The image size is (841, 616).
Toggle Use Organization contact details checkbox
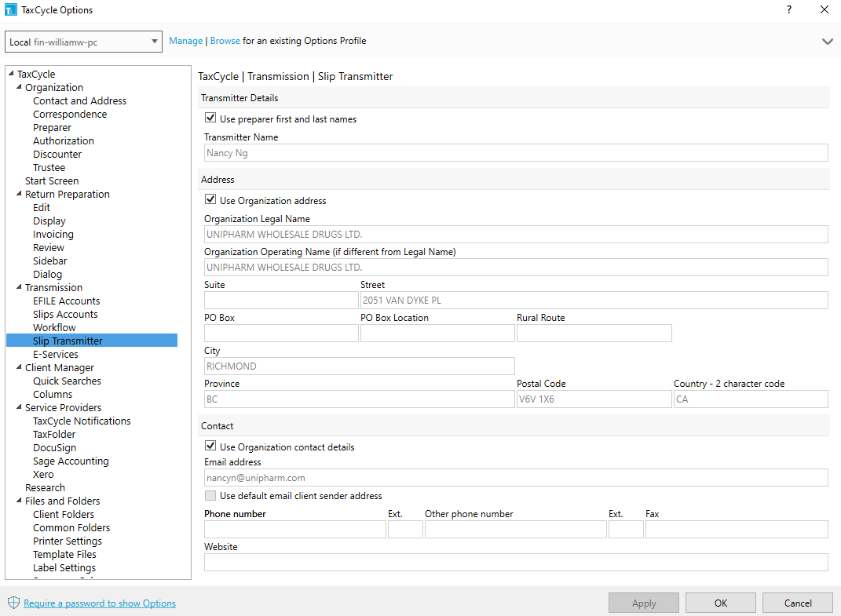pos(210,446)
